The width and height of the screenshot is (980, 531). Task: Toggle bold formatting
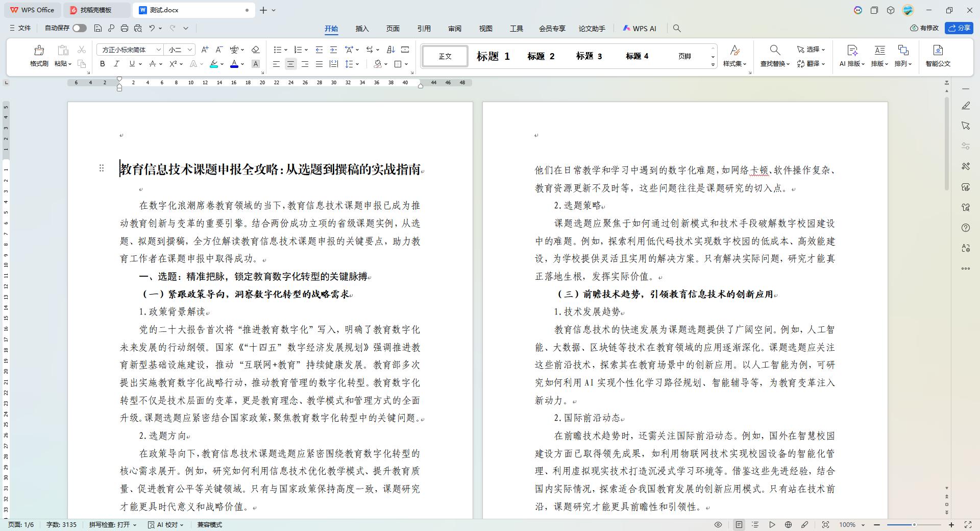point(103,64)
